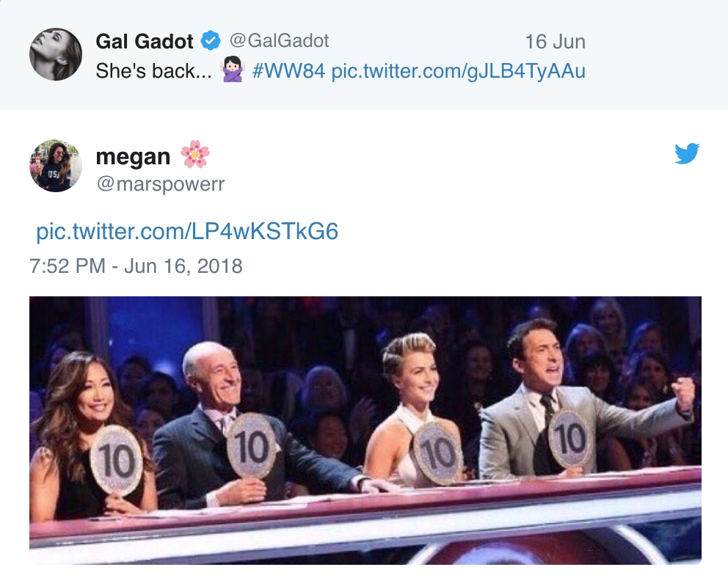Click the 16 Jun tweet date

click(x=555, y=42)
